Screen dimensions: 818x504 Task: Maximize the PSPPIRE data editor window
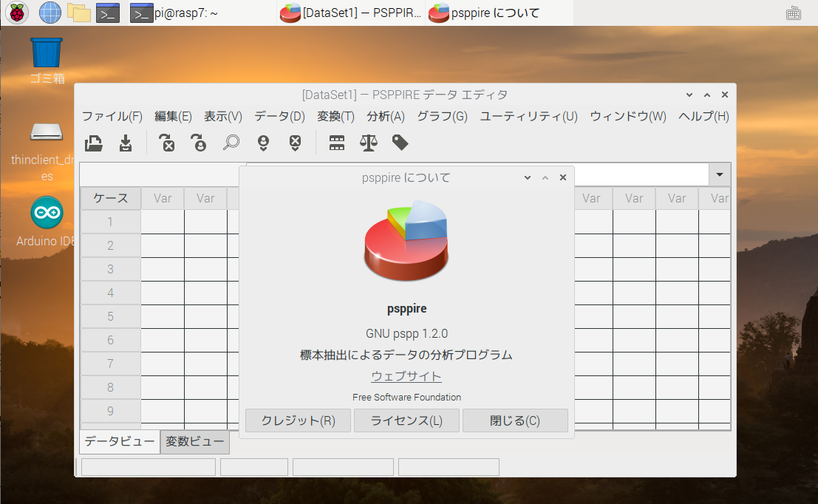[707, 95]
